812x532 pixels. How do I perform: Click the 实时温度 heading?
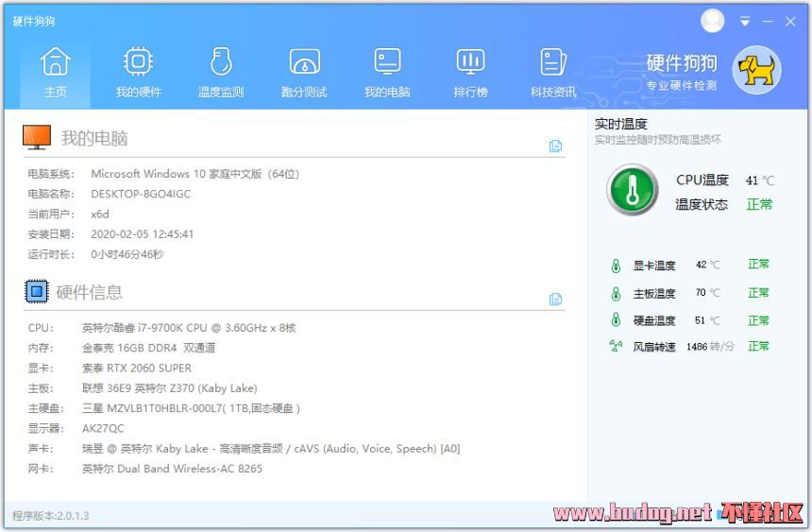[621, 124]
